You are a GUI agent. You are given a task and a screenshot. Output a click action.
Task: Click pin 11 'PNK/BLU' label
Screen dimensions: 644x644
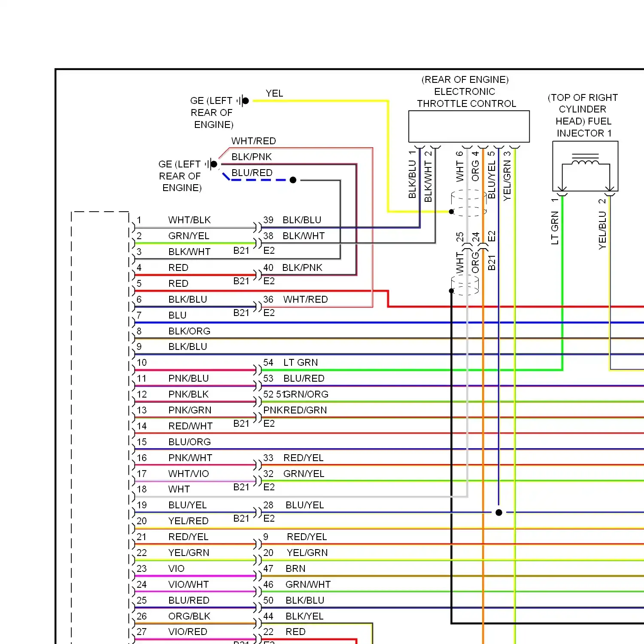pyautogui.click(x=188, y=378)
